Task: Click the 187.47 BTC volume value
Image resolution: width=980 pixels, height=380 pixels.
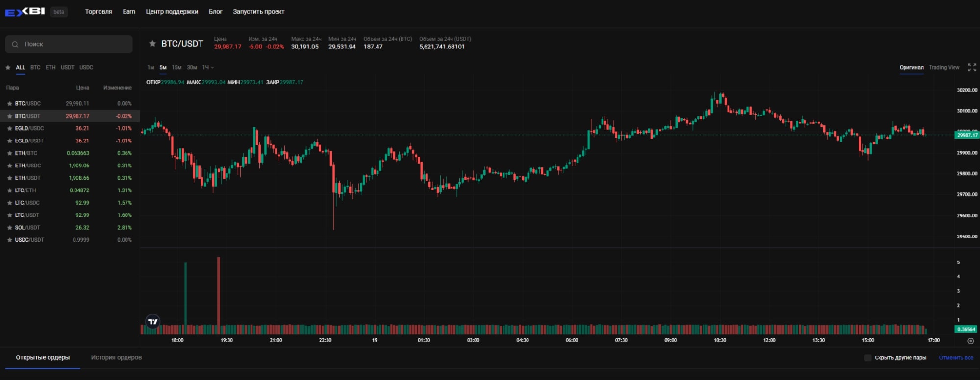Action: click(373, 47)
